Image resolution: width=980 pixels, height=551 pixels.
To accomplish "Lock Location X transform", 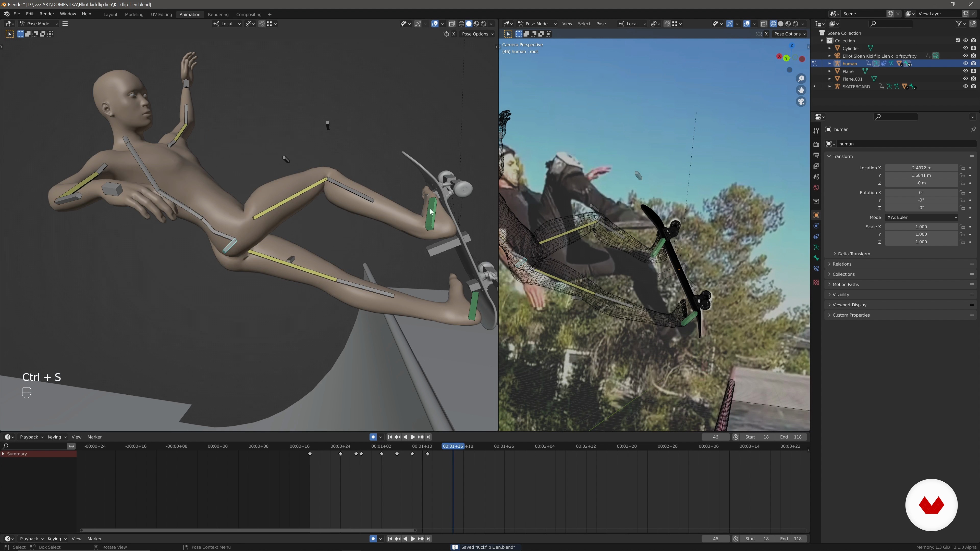I will [x=962, y=168].
